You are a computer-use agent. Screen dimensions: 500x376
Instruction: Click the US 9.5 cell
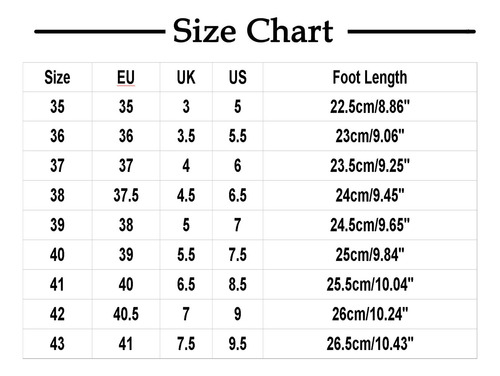pos(238,344)
